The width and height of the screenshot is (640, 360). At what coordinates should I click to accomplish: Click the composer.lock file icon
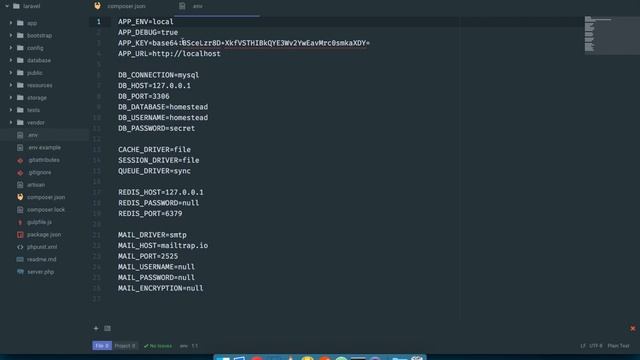click(x=20, y=210)
